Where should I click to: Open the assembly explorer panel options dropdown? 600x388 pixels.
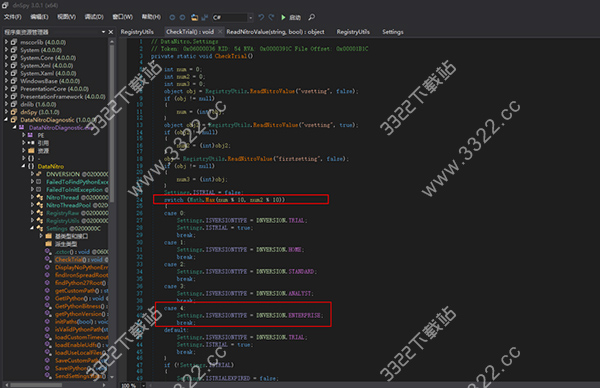103,32
